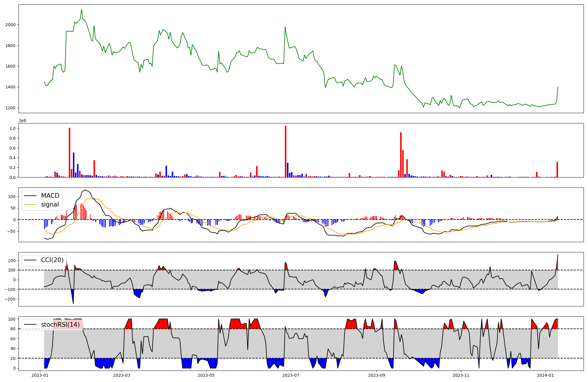Click the 2000 price axis tick label
Viewport: 588px width, 382px height.
point(11,25)
